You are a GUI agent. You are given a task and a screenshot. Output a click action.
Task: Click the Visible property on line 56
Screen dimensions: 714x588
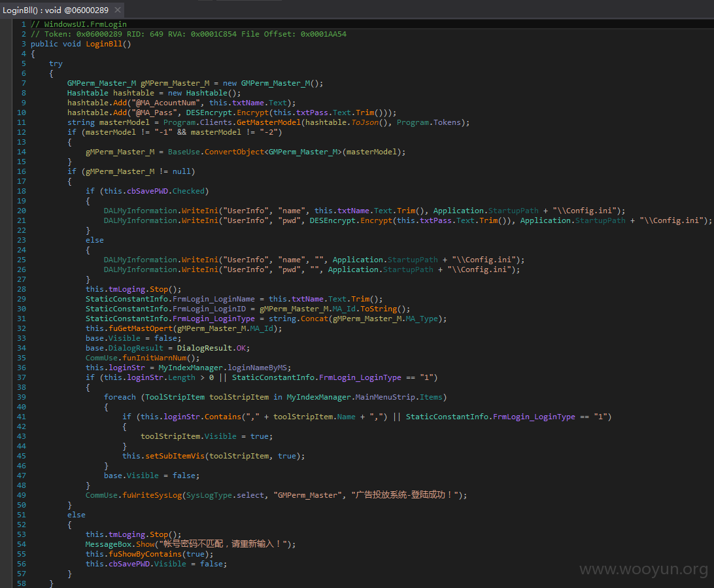pyautogui.click(x=170, y=564)
